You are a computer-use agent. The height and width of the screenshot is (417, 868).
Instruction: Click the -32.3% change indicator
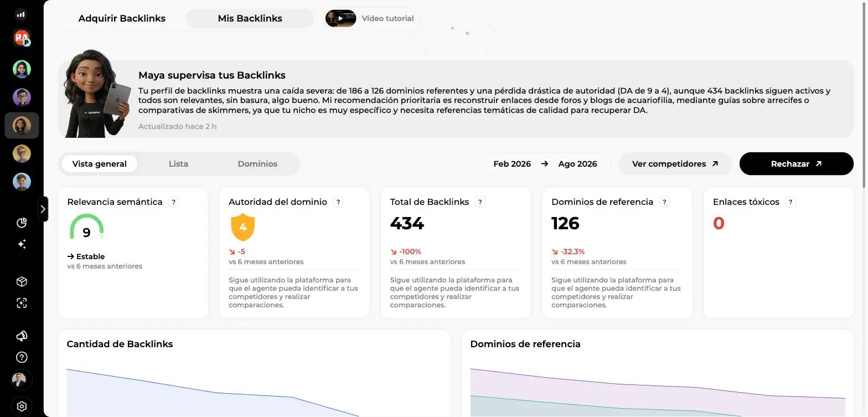tap(568, 251)
